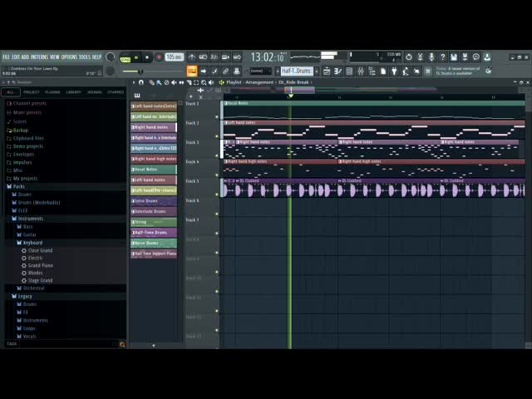Click the red record button
532x399 pixels.
click(x=159, y=57)
